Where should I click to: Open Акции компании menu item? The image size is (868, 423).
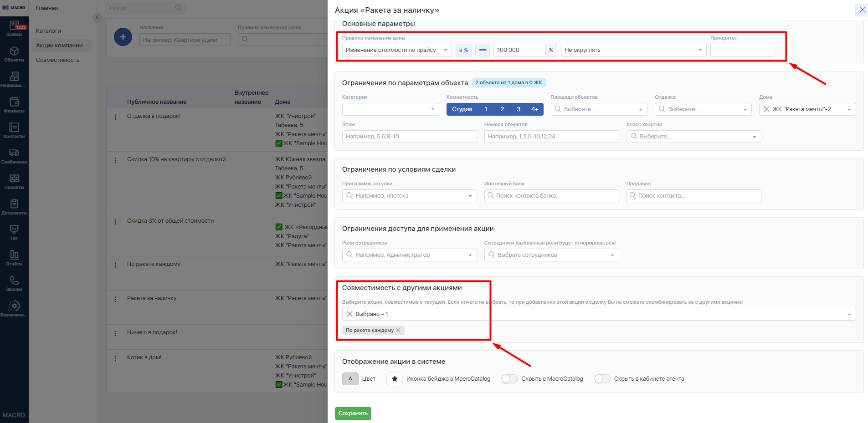[x=59, y=46]
